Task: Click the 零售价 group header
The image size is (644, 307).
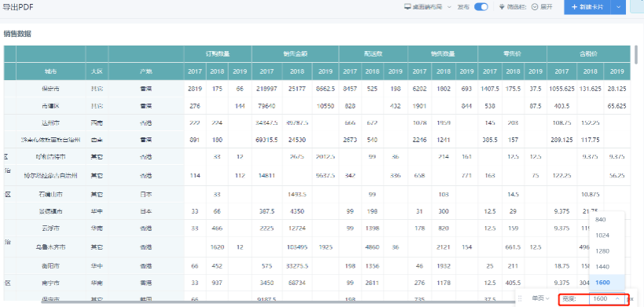Action: pos(512,53)
